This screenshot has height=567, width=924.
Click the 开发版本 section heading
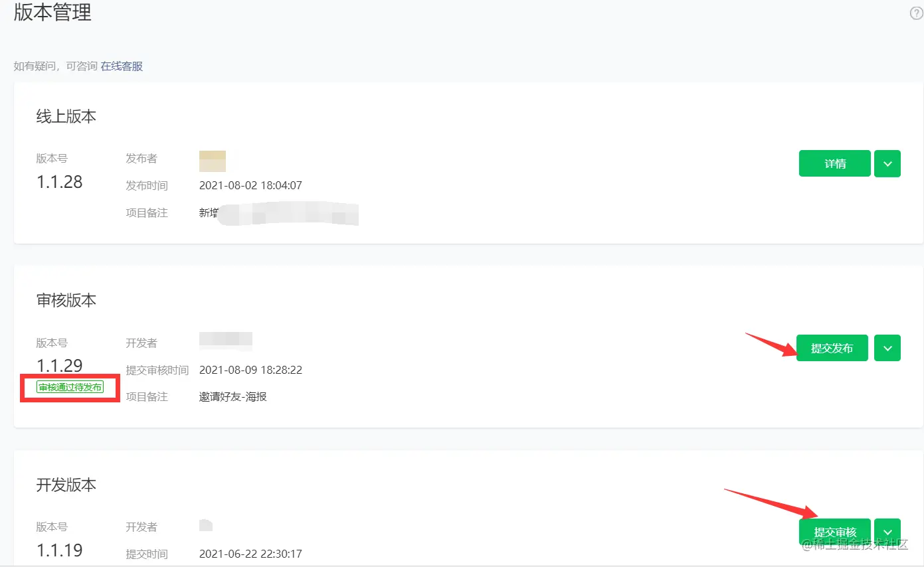click(x=66, y=485)
